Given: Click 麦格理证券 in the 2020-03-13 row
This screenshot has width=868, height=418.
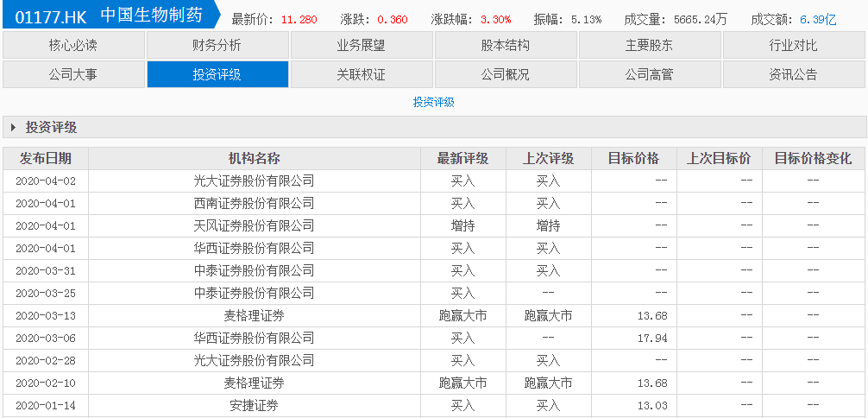Looking at the screenshot, I should 254,315.
